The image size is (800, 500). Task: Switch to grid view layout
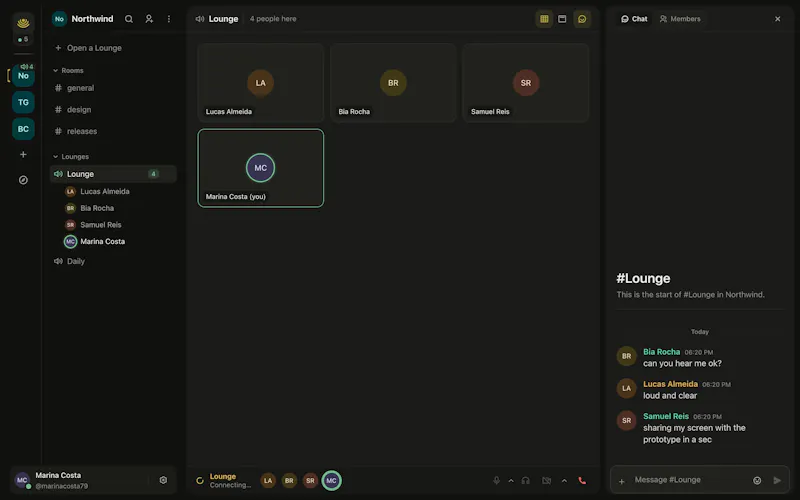tap(544, 19)
